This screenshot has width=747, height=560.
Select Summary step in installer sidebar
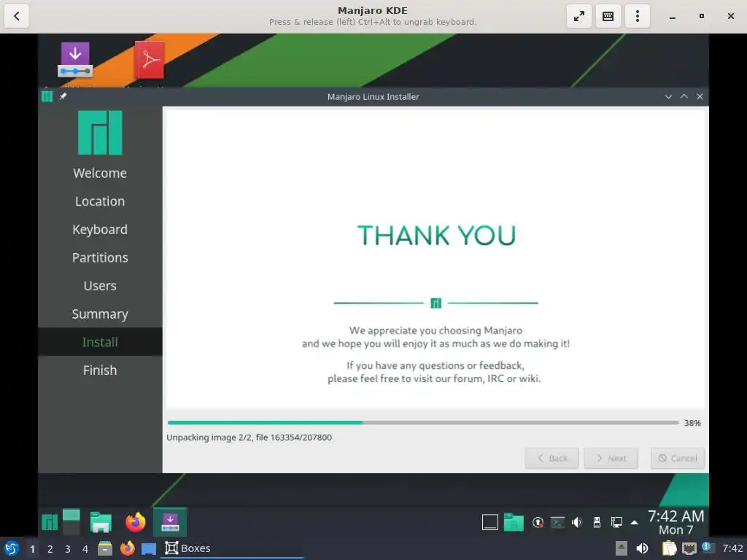point(100,314)
